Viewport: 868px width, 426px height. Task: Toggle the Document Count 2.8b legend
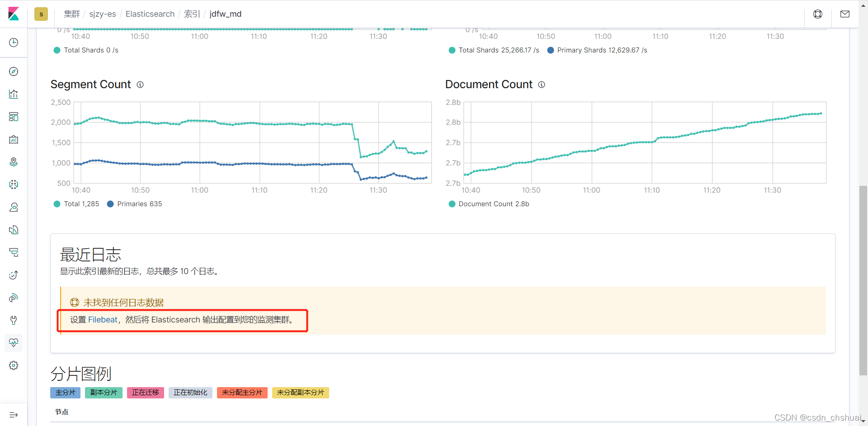coord(489,204)
